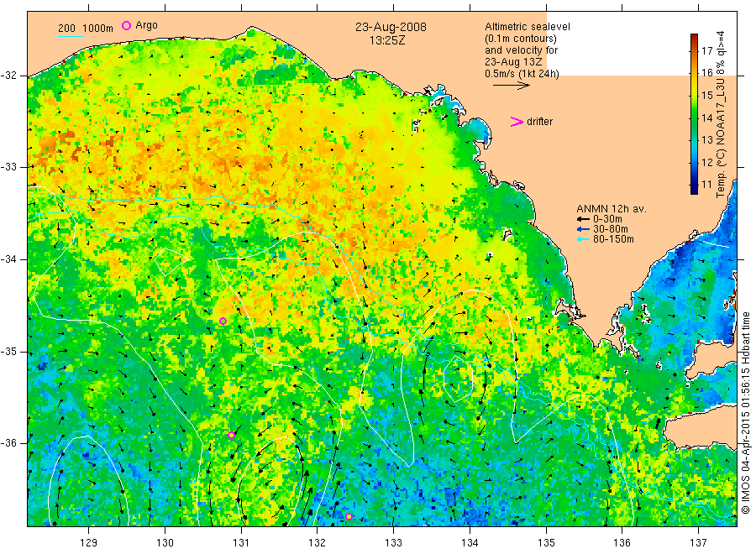The height and width of the screenshot is (554, 756).
Task: Click the 137 longitude axis label
Action: (698, 543)
